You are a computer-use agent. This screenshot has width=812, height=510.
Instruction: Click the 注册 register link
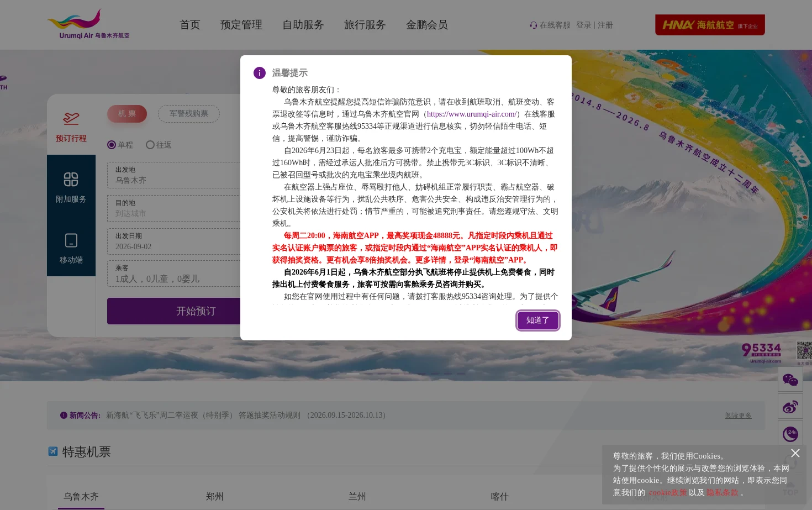click(605, 25)
